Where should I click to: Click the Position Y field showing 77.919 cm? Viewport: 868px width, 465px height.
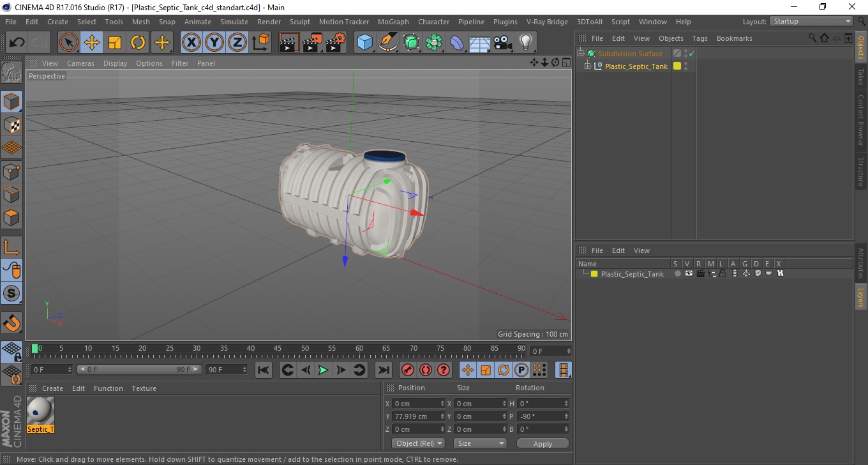(x=418, y=416)
